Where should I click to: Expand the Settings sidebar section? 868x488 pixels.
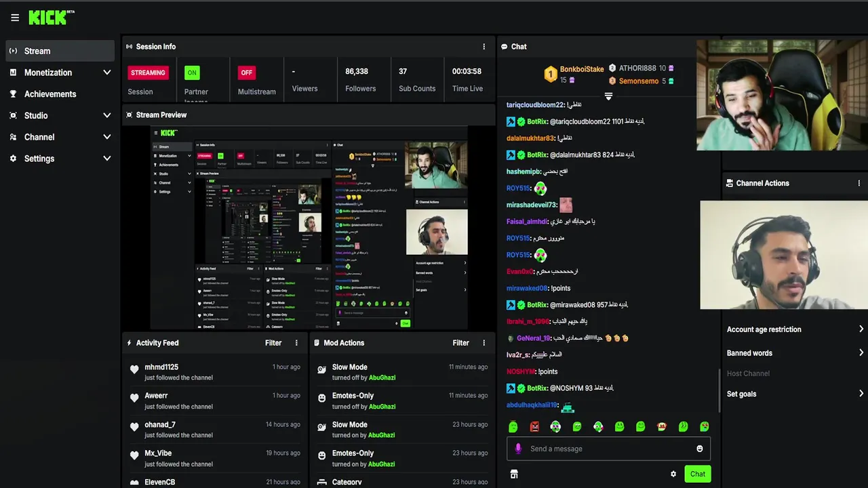coord(106,159)
